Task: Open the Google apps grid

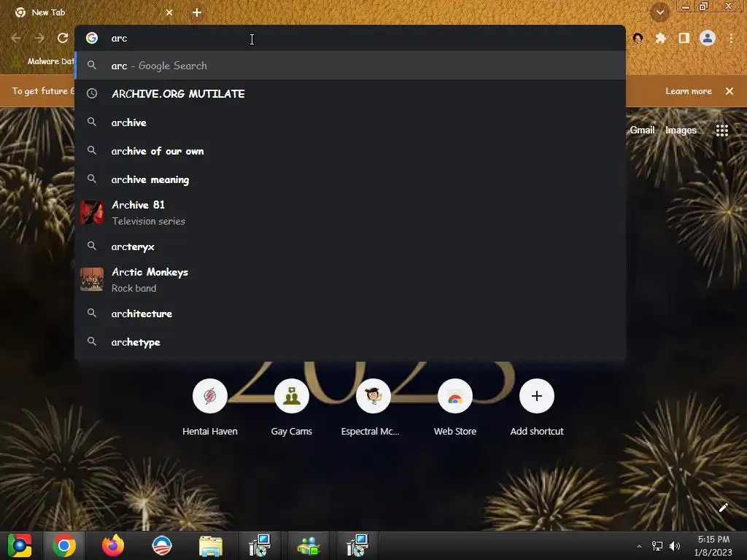Action: 721,130
